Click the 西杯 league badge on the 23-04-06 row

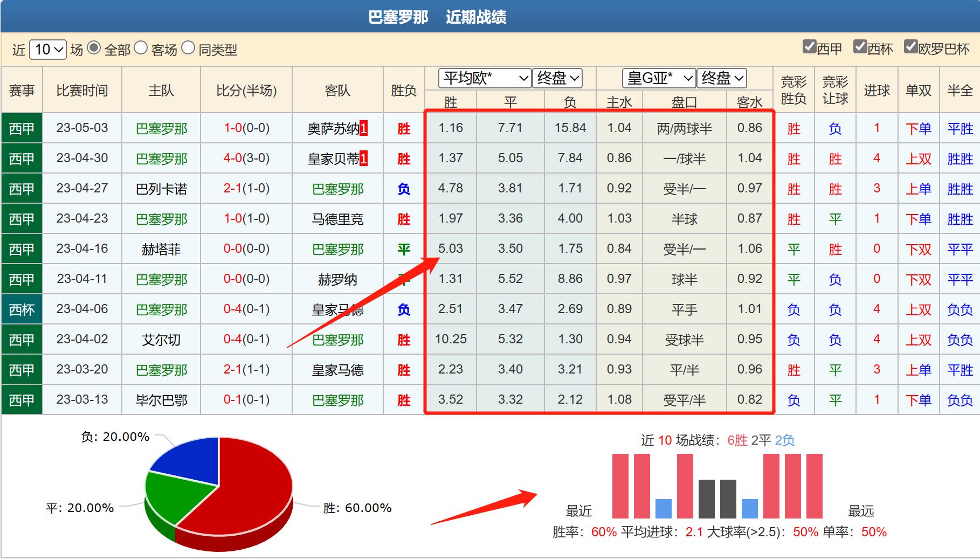[x=21, y=309]
